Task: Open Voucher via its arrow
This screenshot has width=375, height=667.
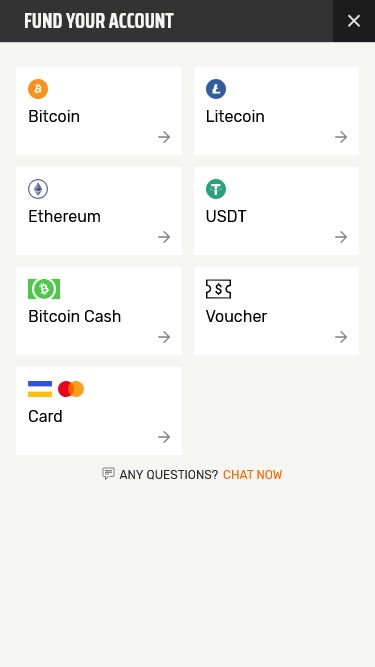Action: tap(341, 337)
